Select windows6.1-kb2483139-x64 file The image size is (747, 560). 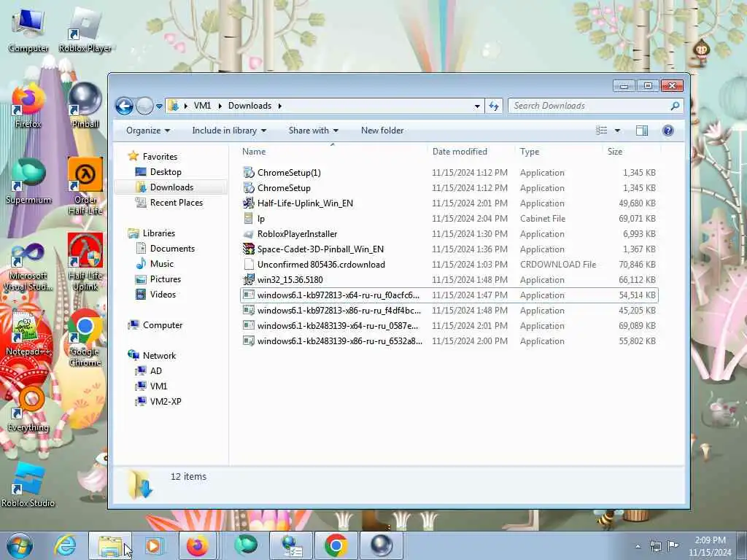(x=449, y=325)
